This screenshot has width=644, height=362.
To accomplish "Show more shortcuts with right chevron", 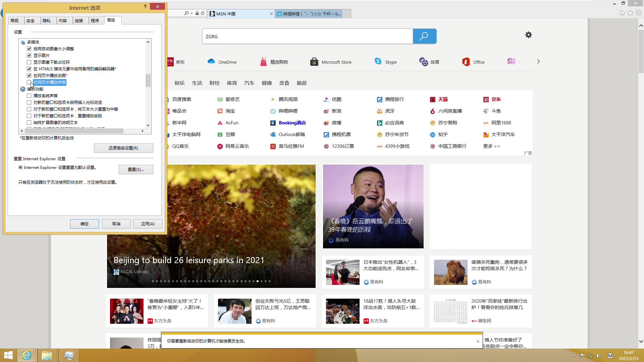I will click(538, 62).
